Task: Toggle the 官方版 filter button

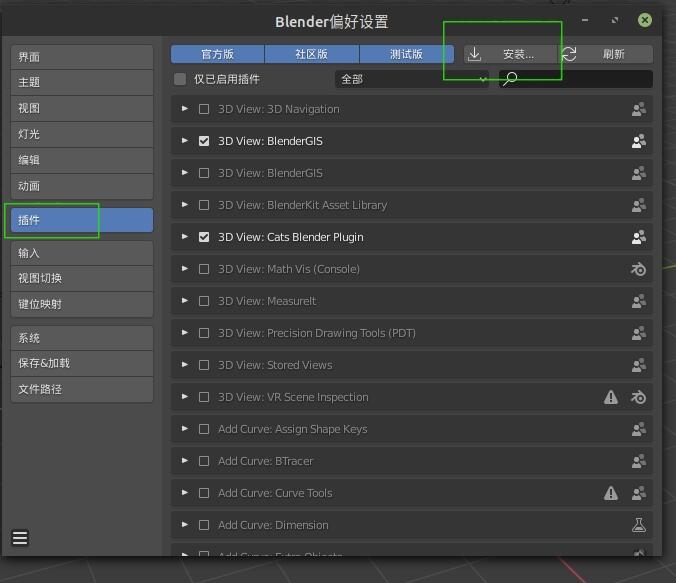Action: tap(218, 54)
